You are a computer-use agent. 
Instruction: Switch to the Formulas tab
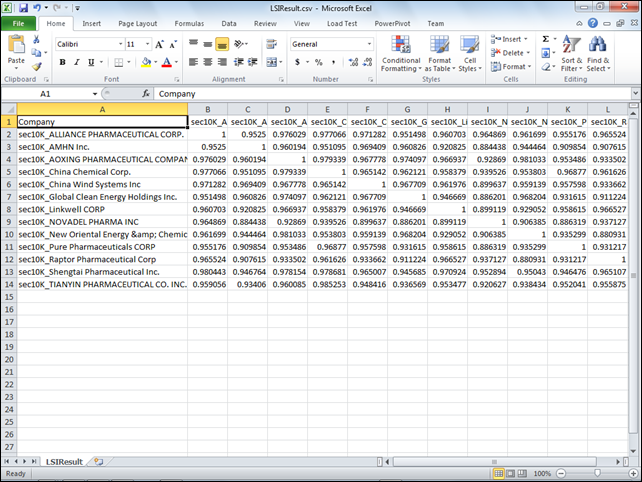click(189, 23)
